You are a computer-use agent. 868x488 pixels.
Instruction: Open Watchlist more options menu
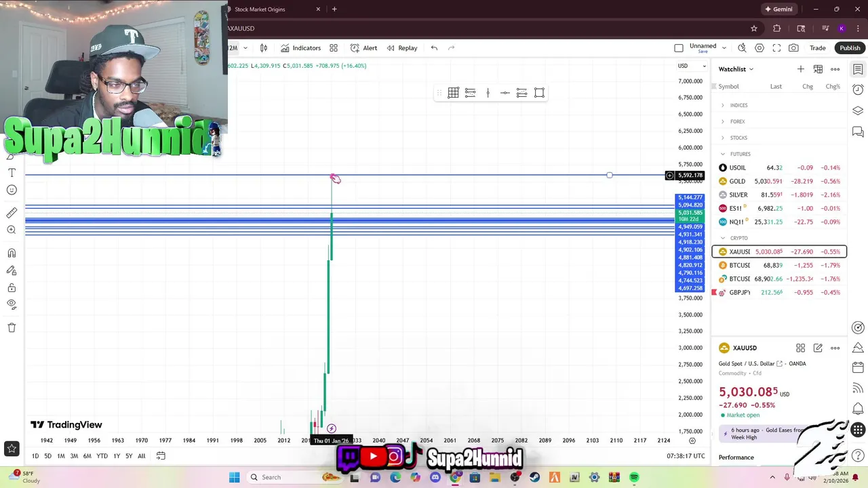tap(835, 69)
